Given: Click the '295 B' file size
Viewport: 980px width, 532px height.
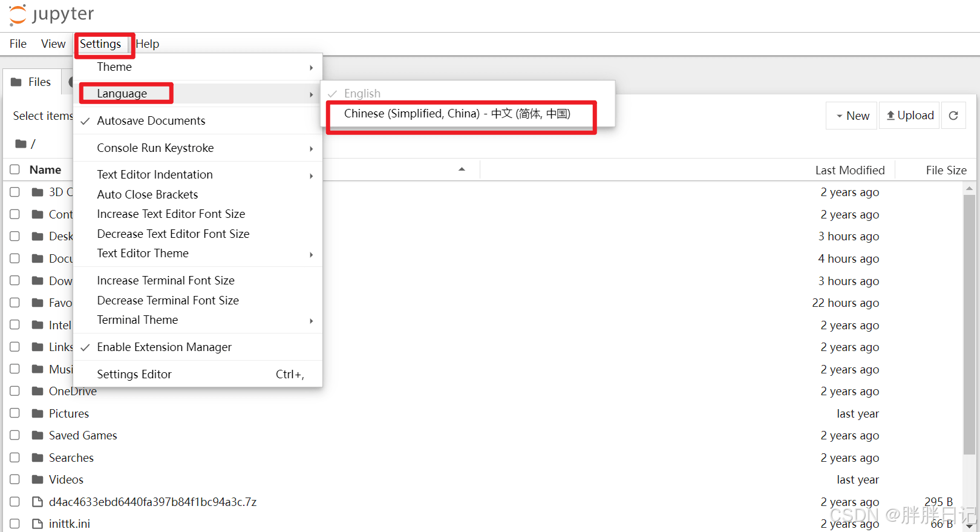Looking at the screenshot, I should pos(938,502).
